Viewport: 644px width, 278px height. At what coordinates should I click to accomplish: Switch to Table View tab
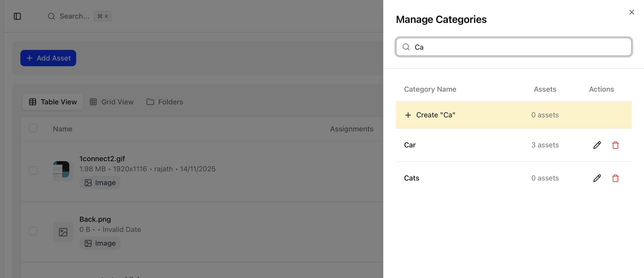click(53, 102)
